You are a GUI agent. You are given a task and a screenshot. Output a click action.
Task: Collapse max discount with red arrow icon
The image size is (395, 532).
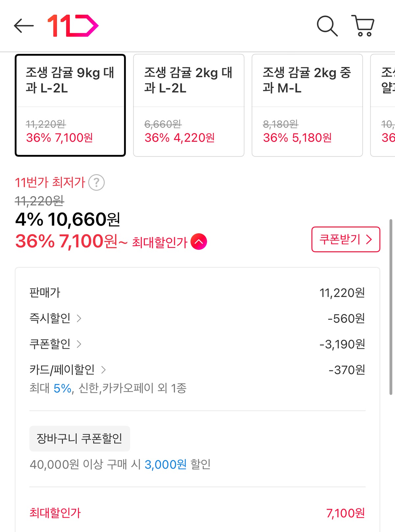pos(199,242)
